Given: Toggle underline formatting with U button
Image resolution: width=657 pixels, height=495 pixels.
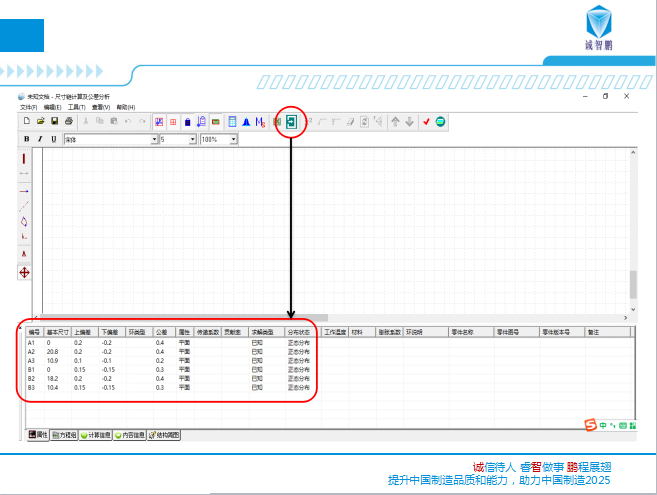Looking at the screenshot, I should pos(54,139).
